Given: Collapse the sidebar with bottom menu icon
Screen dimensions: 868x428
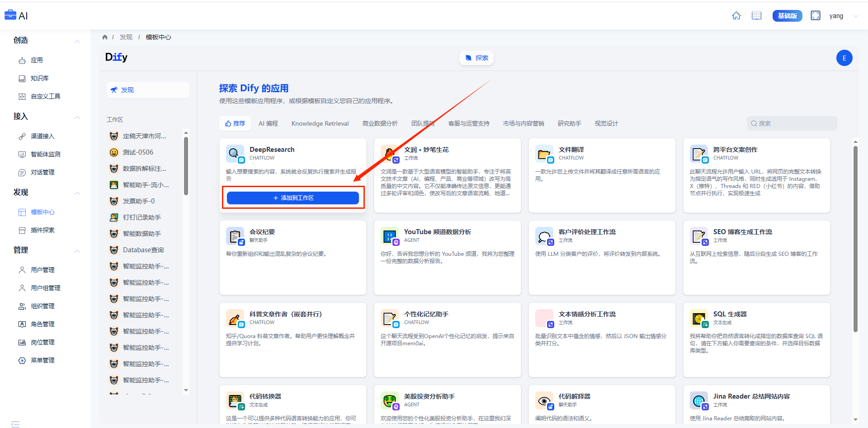Looking at the screenshot, I should coord(15,424).
